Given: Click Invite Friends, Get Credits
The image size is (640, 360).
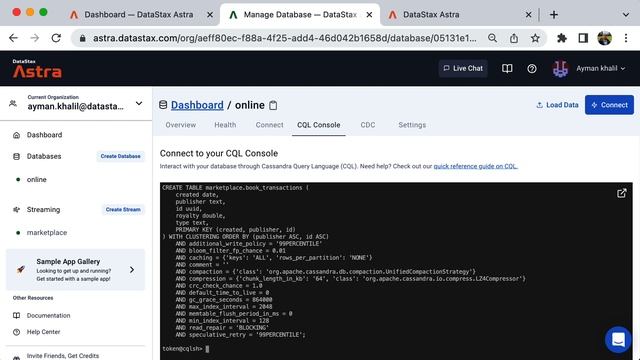Looking at the screenshot, I should pyautogui.click(x=62, y=356).
